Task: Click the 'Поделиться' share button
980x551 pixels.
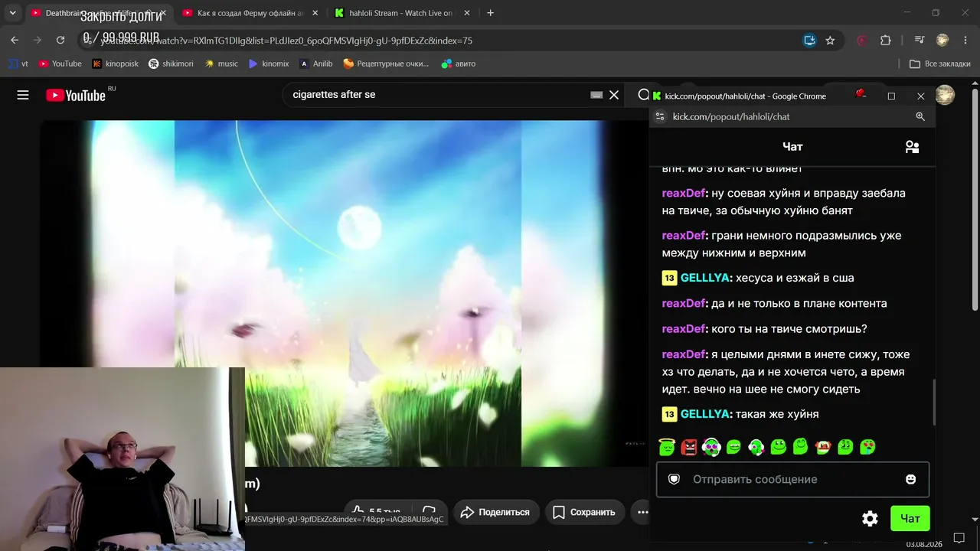Action: [496, 512]
